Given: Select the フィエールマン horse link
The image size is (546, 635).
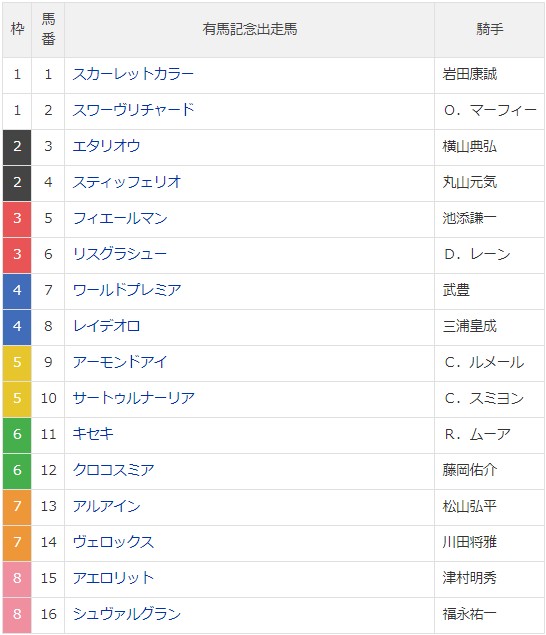Looking at the screenshot, I should pyautogui.click(x=120, y=218).
